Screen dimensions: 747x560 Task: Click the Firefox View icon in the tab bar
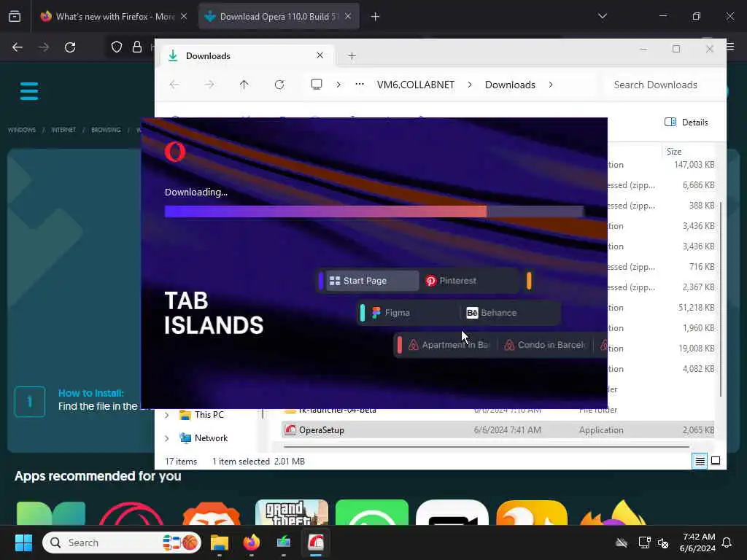[15, 16]
